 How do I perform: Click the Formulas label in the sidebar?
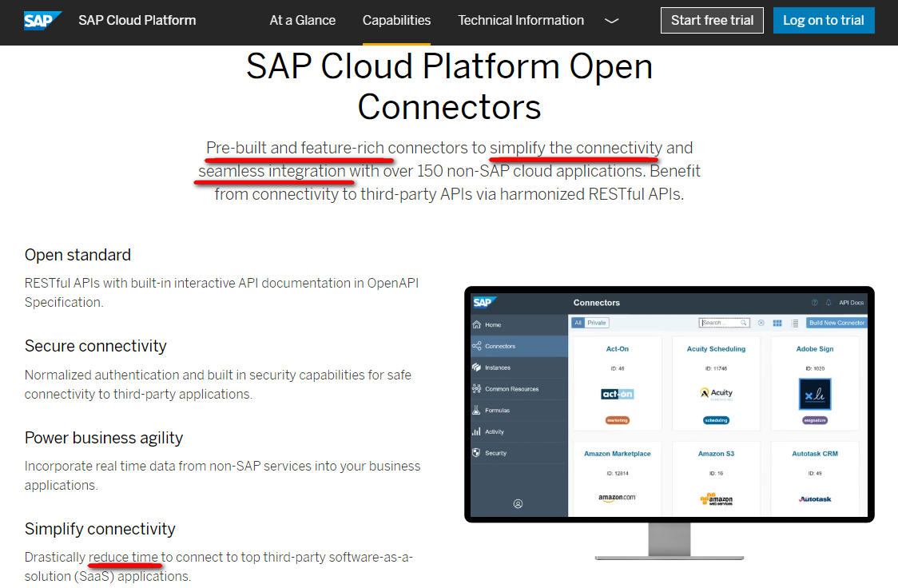pos(497,411)
